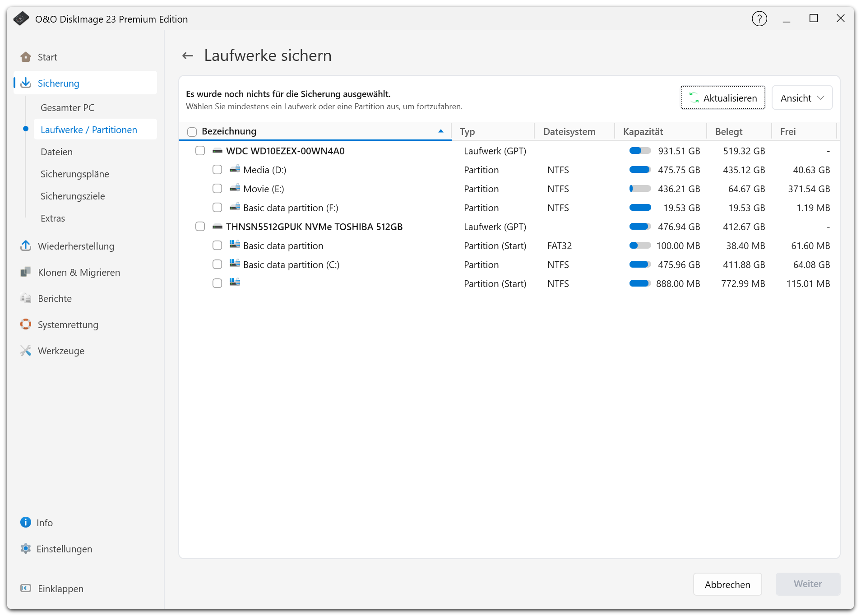The height and width of the screenshot is (616, 861).
Task: Go back with the left arrow icon
Action: 188,56
